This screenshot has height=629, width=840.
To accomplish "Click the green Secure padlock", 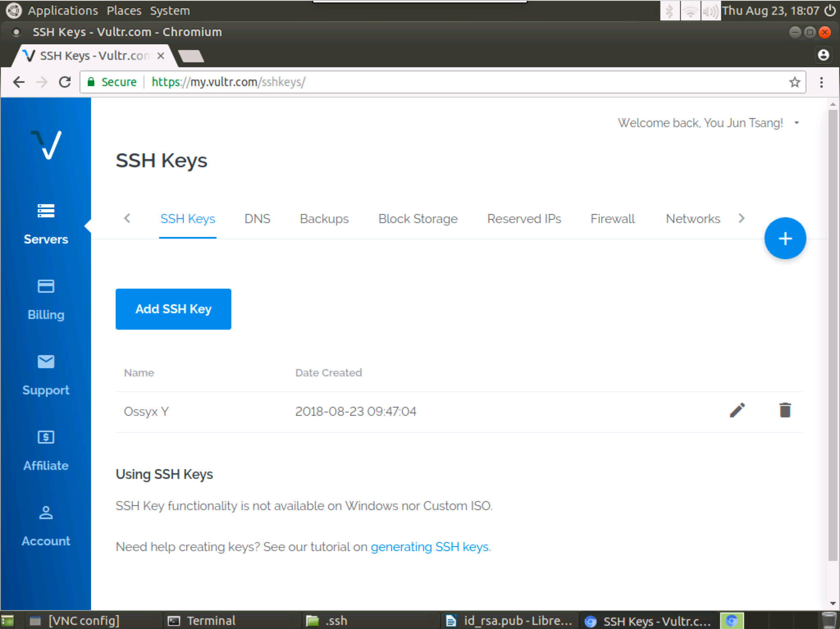I will (91, 82).
